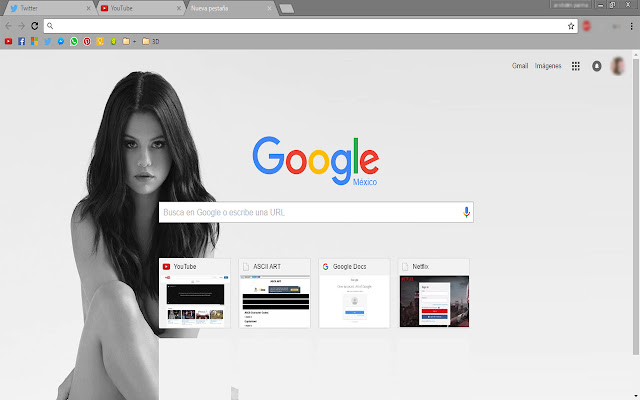Screen dimensions: 640x400
Task: Open Google notifications bell icon
Action: (597, 66)
